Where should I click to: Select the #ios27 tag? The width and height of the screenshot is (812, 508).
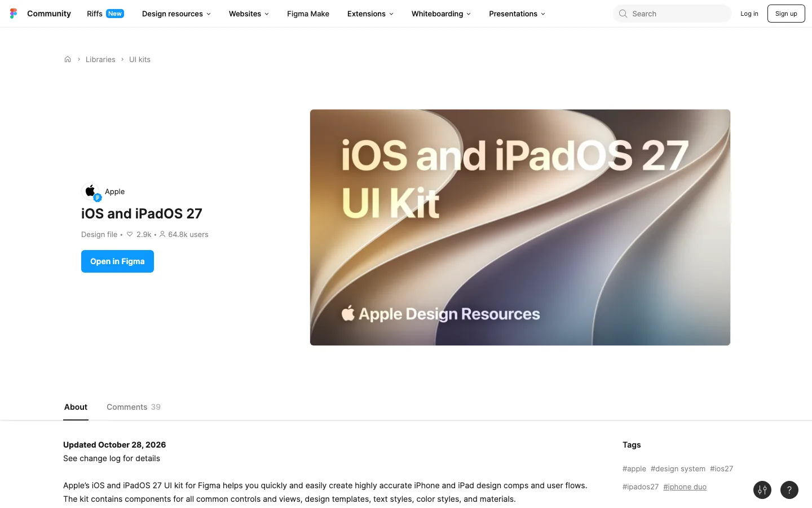pos(722,468)
